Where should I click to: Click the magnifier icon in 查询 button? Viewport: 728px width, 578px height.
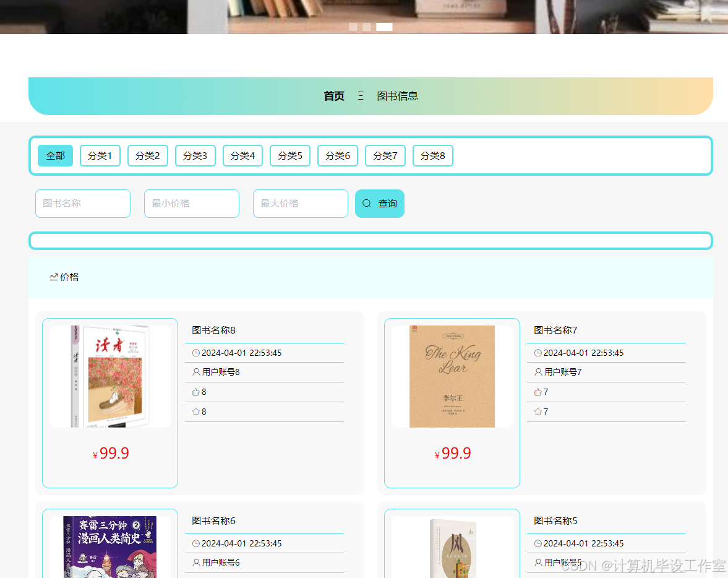coord(367,204)
